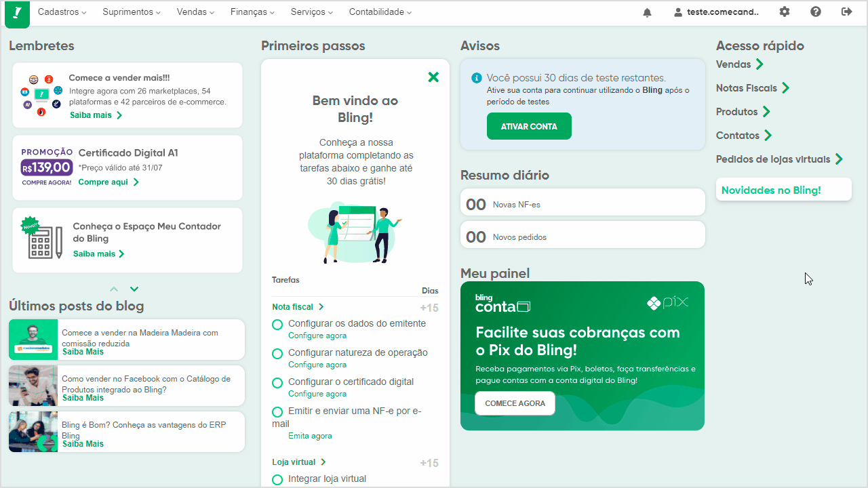This screenshot has width=868, height=488.
Task: Open the help question mark icon
Action: click(816, 12)
